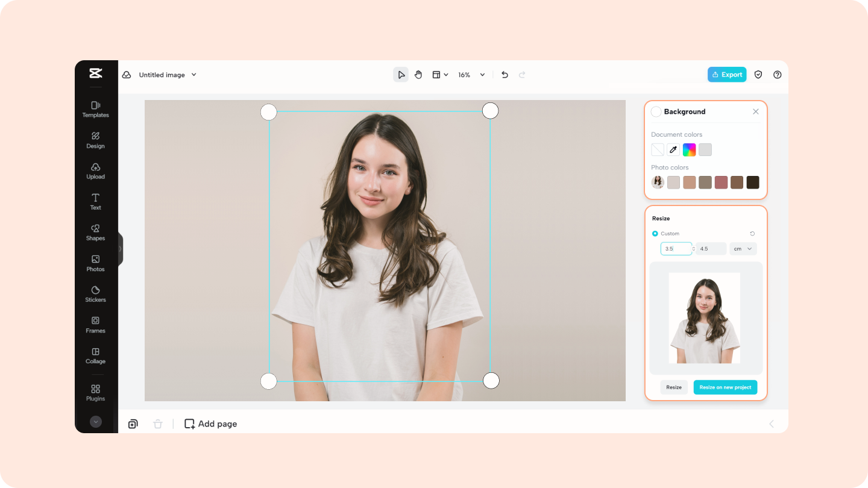Open the Frames panel
Screen dimensions: 868x488
tap(95, 325)
